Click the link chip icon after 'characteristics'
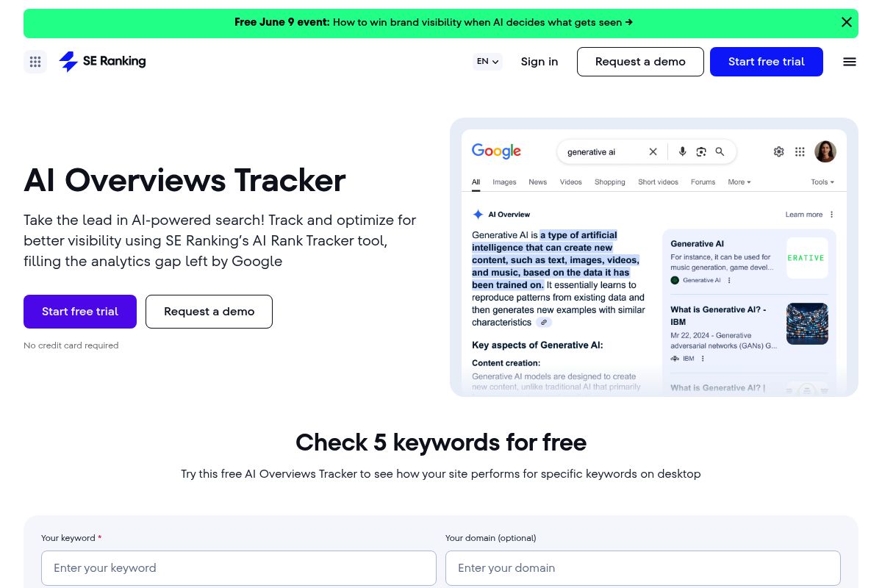The height and width of the screenshot is (588, 882). coord(543,323)
